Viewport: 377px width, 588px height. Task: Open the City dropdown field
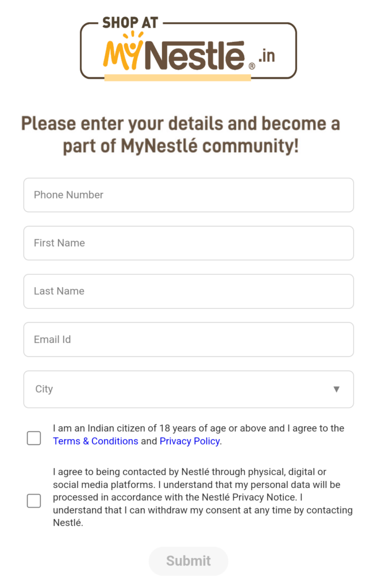[188, 389]
